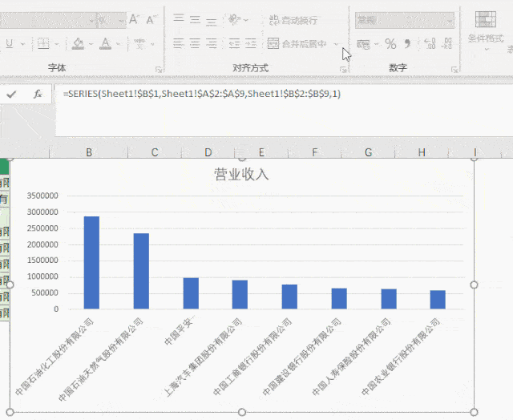Select column header D
The height and width of the screenshot is (420, 513).
[x=208, y=152]
